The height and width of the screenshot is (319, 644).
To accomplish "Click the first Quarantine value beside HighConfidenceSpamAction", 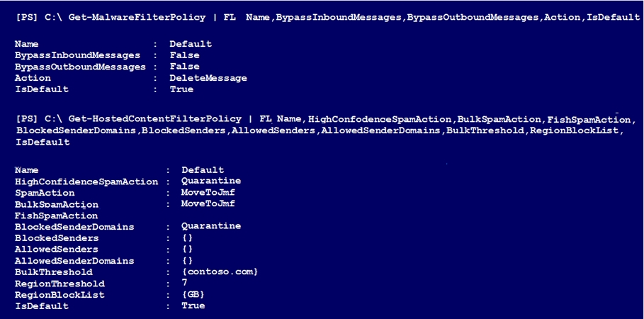I will (x=211, y=181).
